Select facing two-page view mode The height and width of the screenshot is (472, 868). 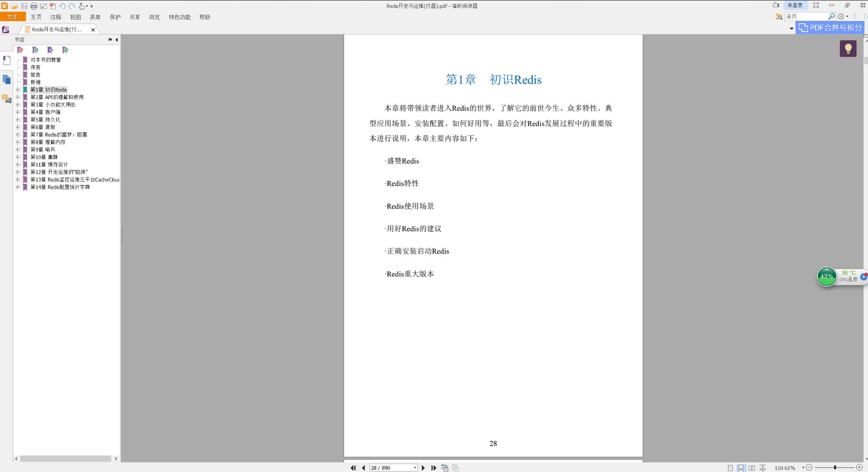click(752, 468)
